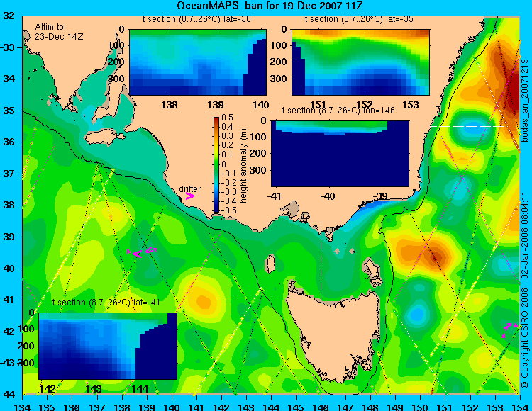This screenshot has width=532, height=411.
Task: Click the '-44' latitude axis label
Action: point(8,395)
